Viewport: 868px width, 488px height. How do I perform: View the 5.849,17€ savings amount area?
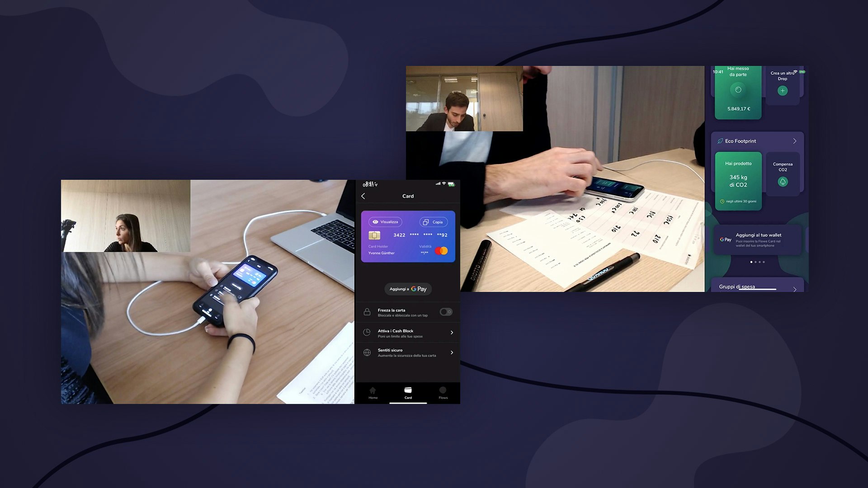point(739,108)
